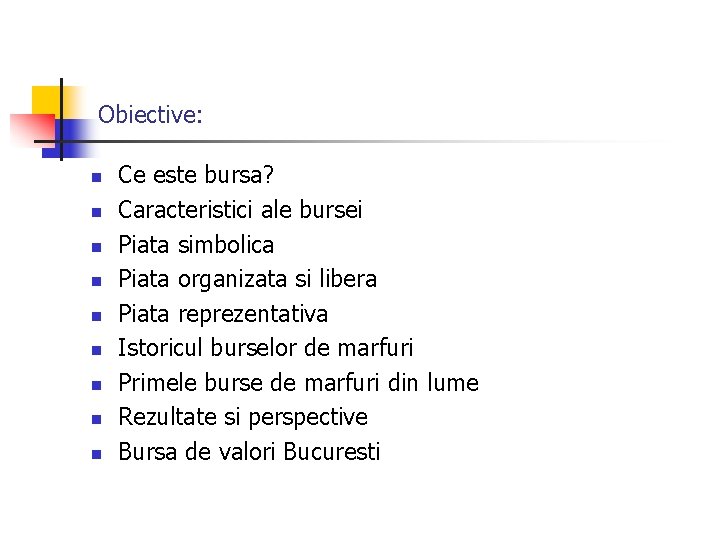Click bullet beside 'Caracteristici ale bursei'

pos(96,212)
